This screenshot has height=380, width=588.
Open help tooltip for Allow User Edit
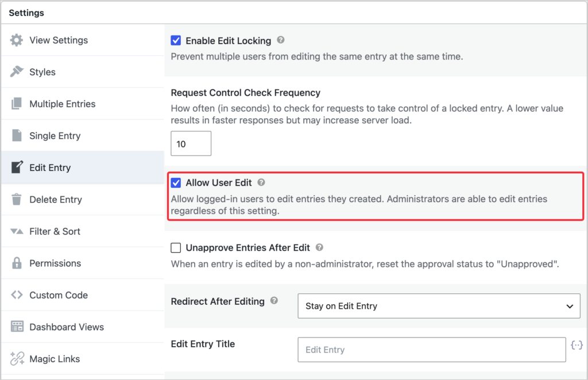(x=261, y=182)
